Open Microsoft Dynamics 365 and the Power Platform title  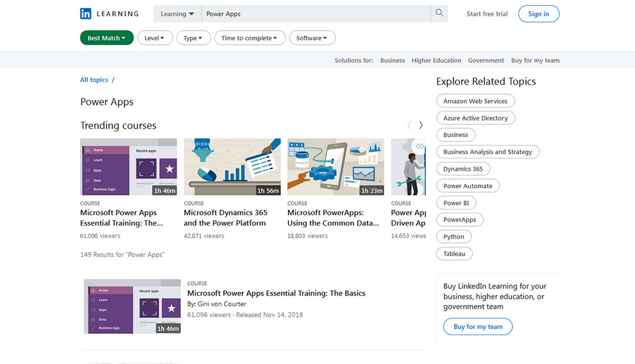[225, 218]
